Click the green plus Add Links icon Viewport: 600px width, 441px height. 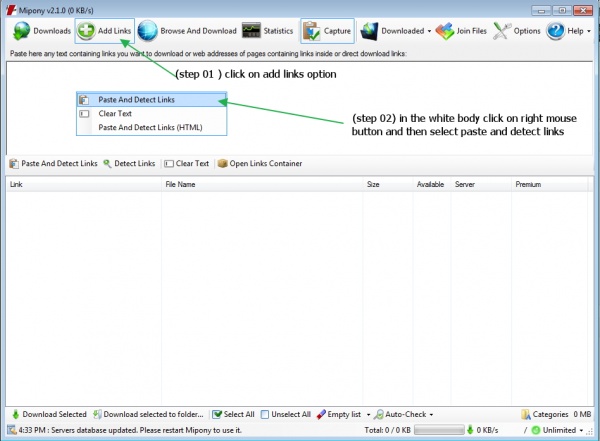pyautogui.click(x=86, y=30)
